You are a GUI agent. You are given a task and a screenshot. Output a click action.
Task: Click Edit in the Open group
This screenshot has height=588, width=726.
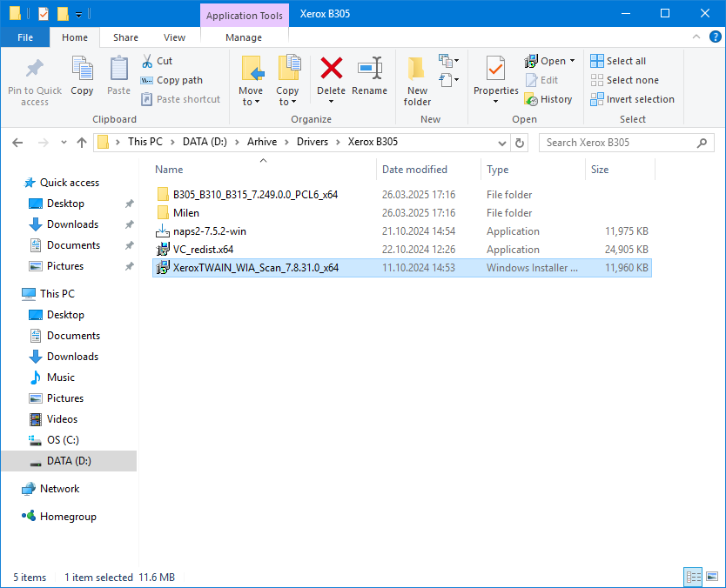click(541, 80)
